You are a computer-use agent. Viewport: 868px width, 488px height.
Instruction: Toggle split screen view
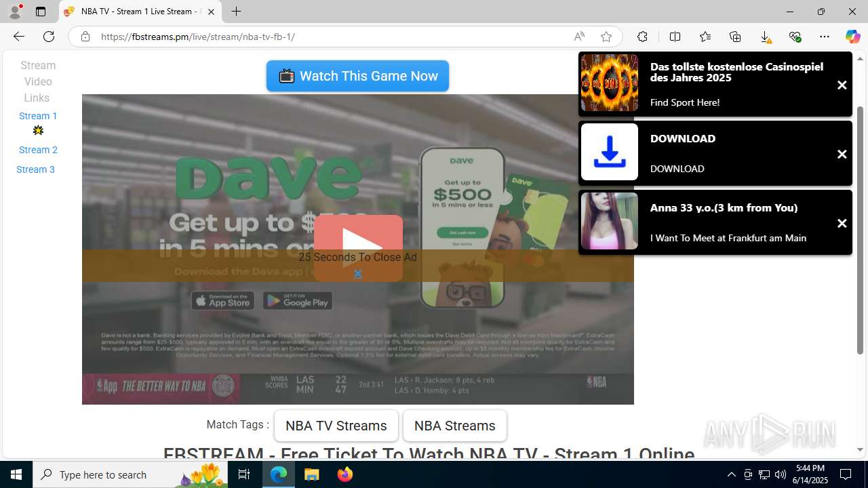point(675,37)
